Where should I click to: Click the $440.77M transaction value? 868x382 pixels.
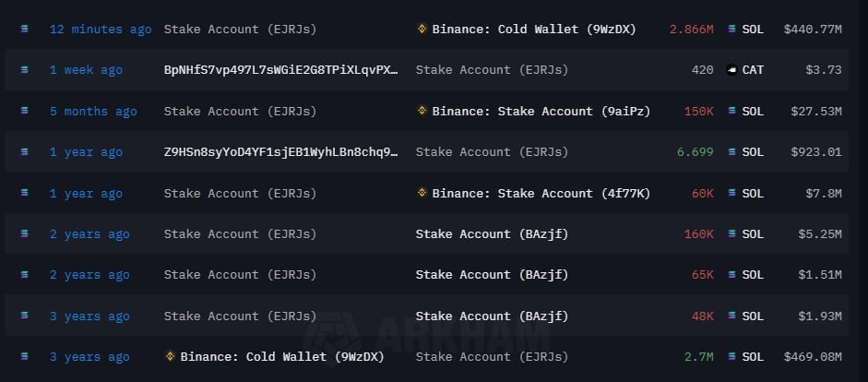[813, 30]
